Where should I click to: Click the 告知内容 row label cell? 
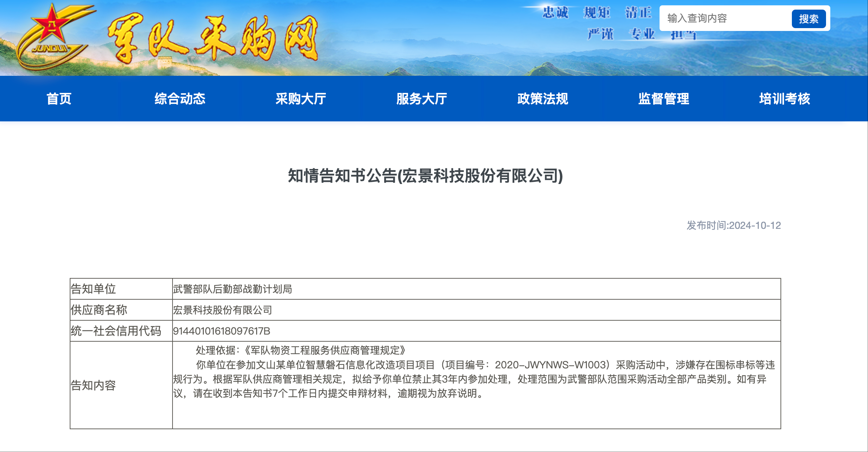(x=94, y=385)
